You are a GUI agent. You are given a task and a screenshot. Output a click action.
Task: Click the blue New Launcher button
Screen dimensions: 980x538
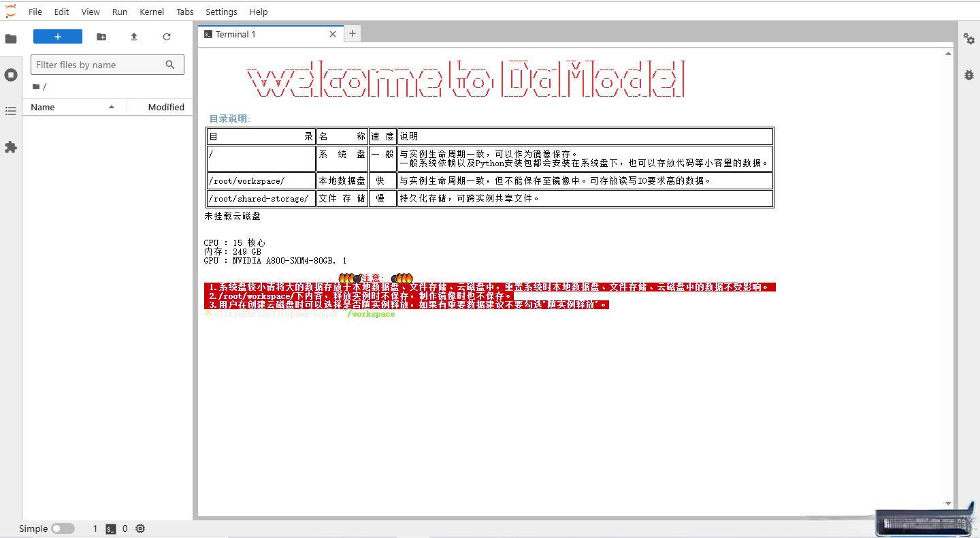point(58,37)
